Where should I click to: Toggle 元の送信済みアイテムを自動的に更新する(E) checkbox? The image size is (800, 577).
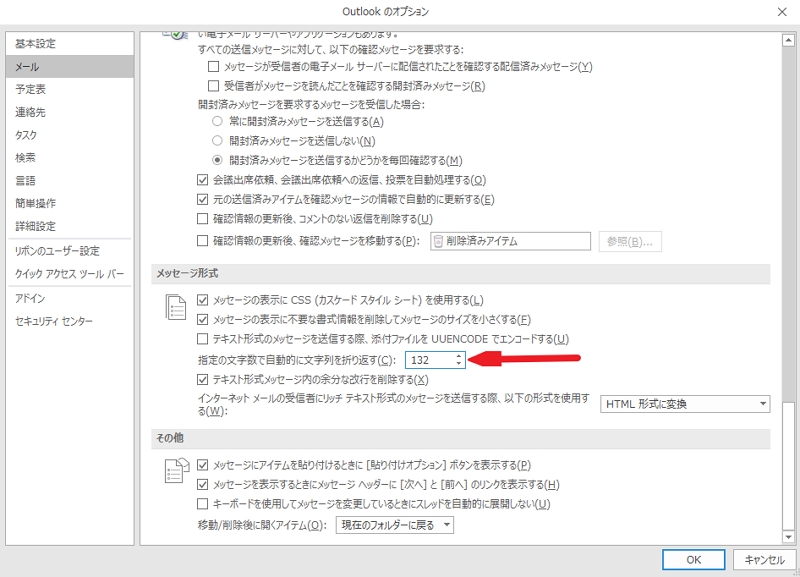pos(203,199)
